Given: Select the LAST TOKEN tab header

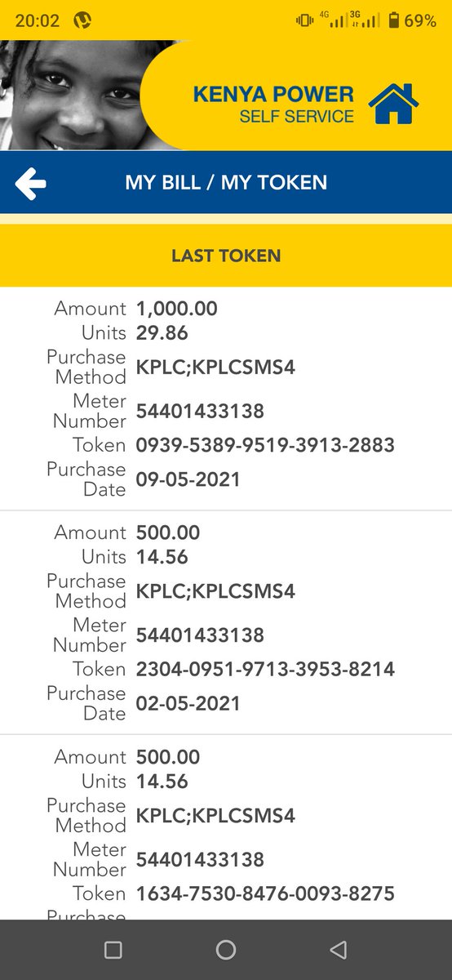Looking at the screenshot, I should click(x=226, y=256).
